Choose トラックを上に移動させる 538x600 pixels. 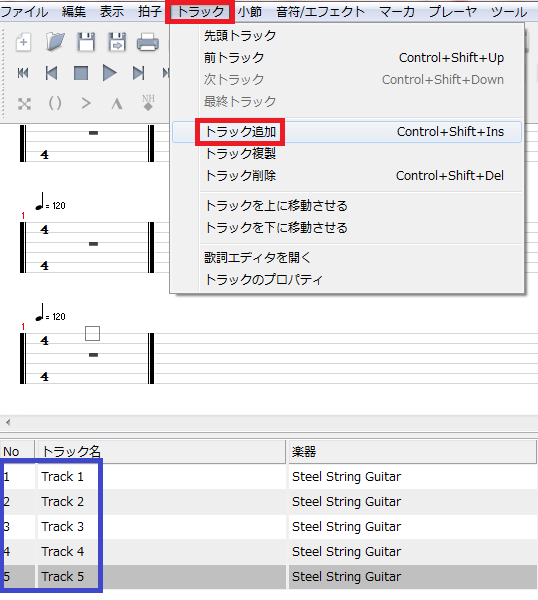pos(347,206)
